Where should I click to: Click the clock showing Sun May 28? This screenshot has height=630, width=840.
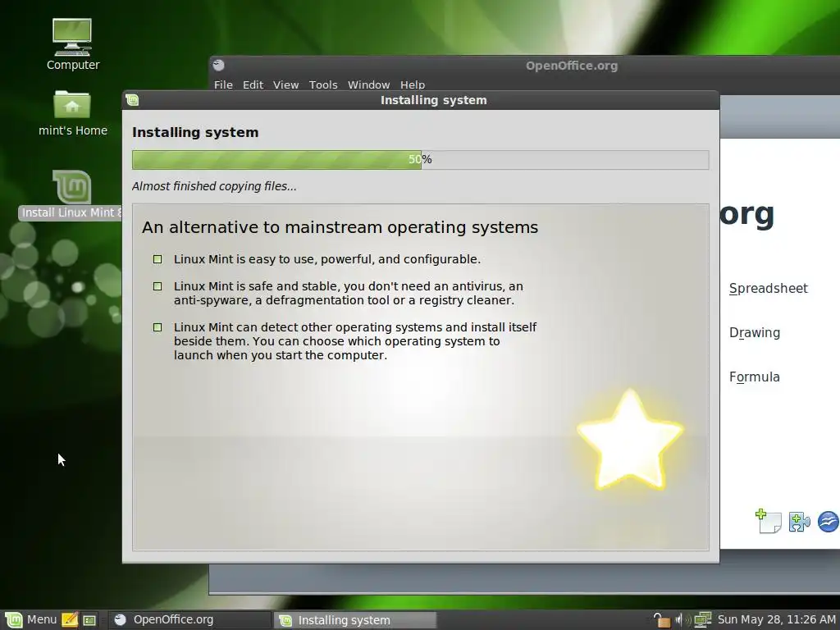tap(776, 620)
